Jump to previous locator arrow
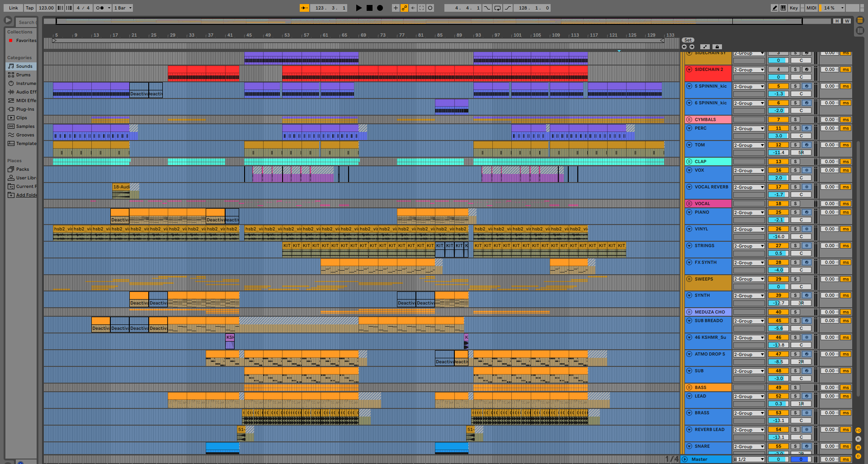868x464 pixels. point(684,47)
